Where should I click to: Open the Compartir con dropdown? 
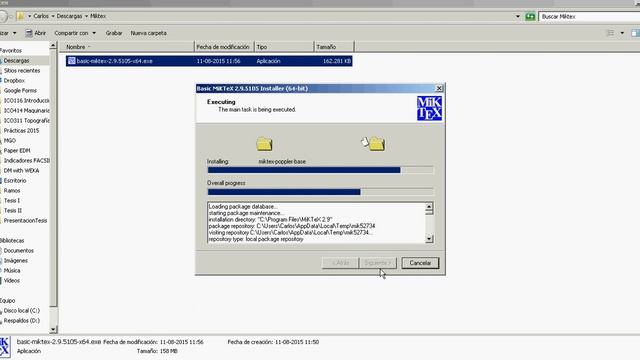[x=75, y=33]
